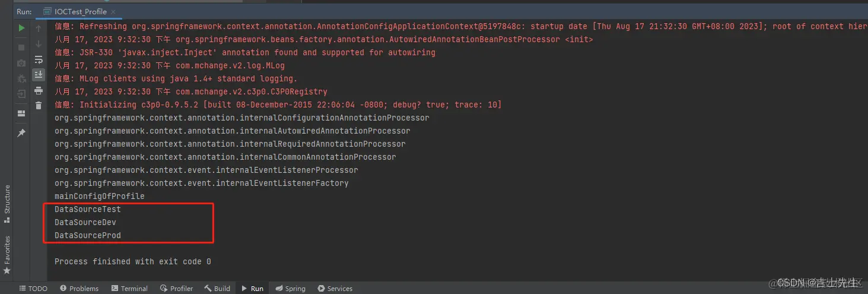Open the TODO tool window
Image resolution: width=868 pixels, height=294 pixels.
coord(33,289)
